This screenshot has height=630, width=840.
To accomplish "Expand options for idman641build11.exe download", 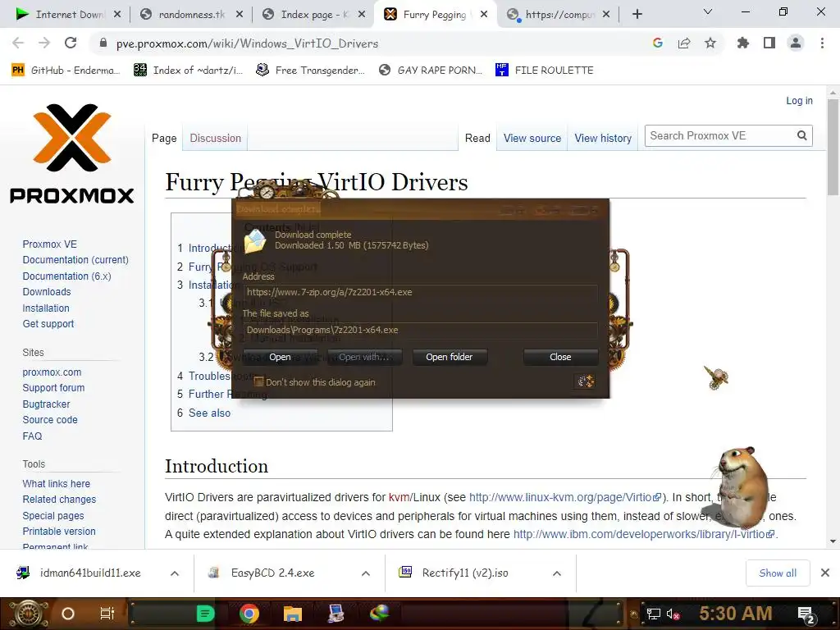I will (x=175, y=573).
